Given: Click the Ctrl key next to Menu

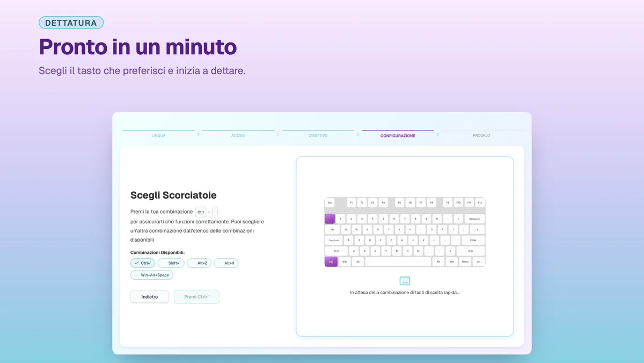Looking at the screenshot, I should 479,262.
